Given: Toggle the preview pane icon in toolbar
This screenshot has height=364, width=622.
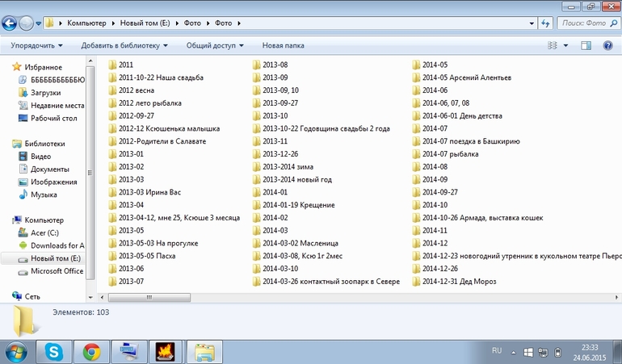Looking at the screenshot, I should click(586, 46).
